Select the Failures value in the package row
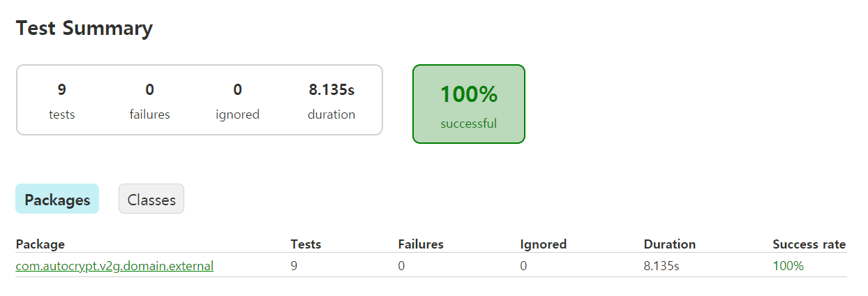868x296 pixels. (x=402, y=266)
